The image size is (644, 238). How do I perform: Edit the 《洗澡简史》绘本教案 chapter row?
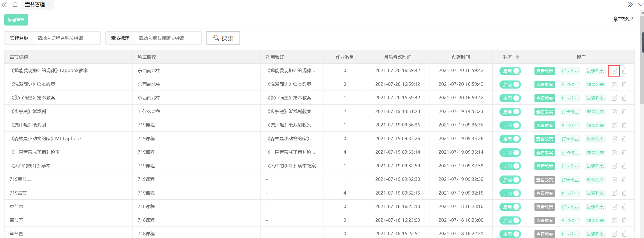tap(614, 84)
